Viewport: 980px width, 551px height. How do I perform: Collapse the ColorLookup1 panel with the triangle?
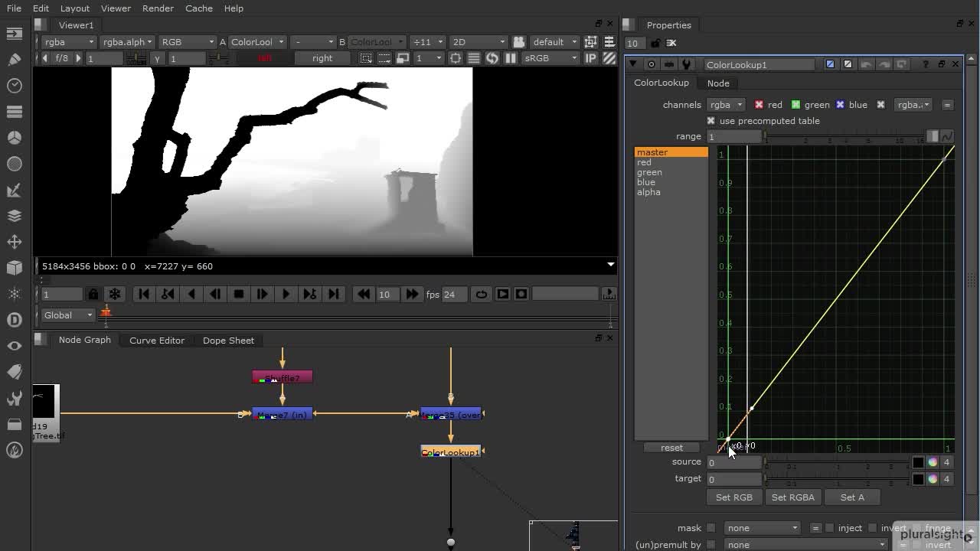point(633,65)
